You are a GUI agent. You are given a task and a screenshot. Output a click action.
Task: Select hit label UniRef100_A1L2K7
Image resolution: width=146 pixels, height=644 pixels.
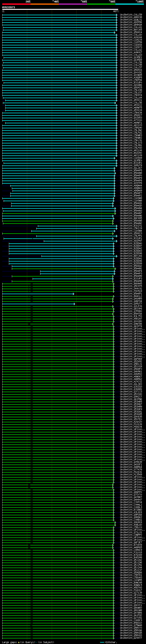pyautogui.click(x=131, y=168)
